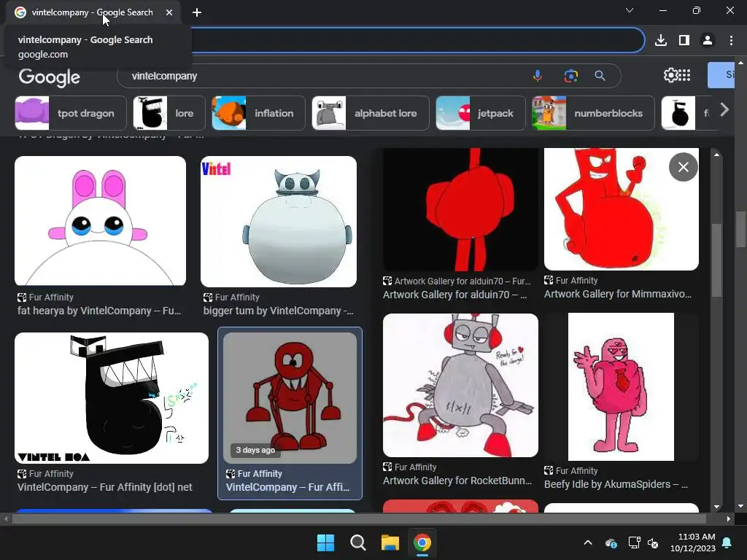The height and width of the screenshot is (560, 747).
Task: Click the preview panel scroll up arrow
Action: point(716,155)
